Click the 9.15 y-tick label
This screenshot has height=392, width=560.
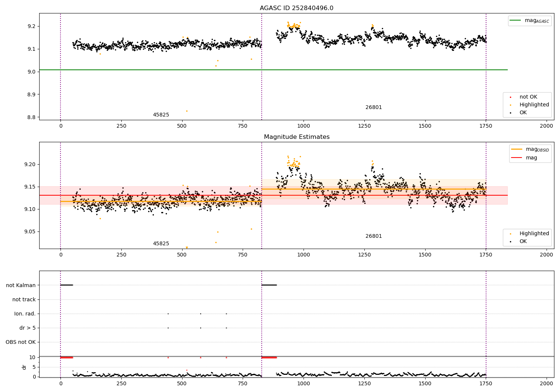(30, 187)
